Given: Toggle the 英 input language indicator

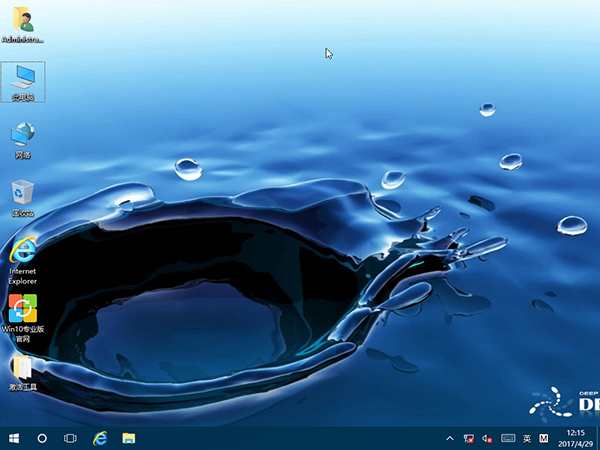Looking at the screenshot, I should [x=526, y=438].
